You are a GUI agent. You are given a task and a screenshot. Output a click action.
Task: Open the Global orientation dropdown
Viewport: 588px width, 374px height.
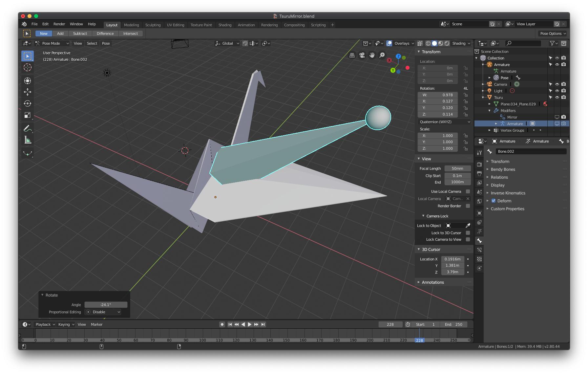coord(227,43)
